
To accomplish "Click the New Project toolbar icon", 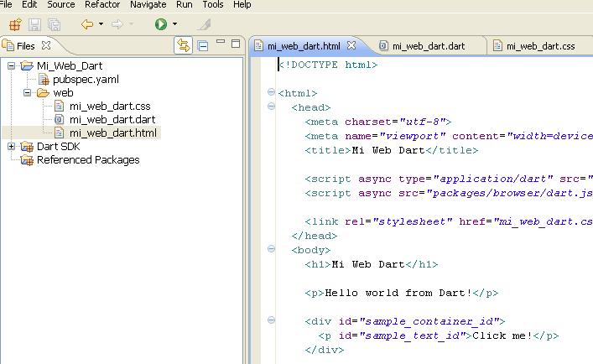I will pos(15,24).
